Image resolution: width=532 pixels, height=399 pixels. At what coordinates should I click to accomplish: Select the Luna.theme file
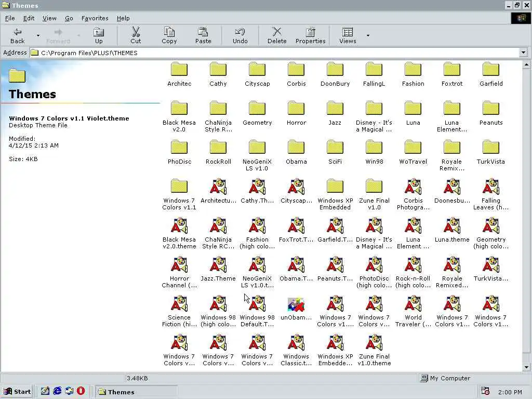tap(452, 231)
